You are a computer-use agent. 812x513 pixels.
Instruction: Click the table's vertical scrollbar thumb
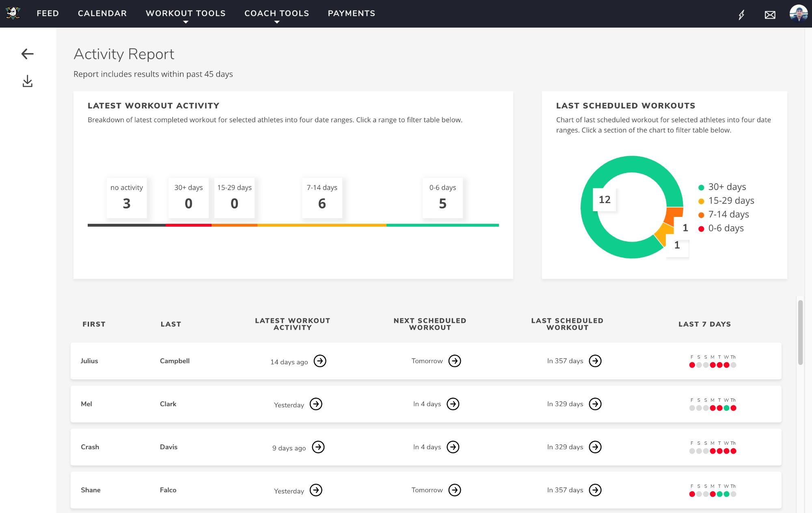(800, 332)
